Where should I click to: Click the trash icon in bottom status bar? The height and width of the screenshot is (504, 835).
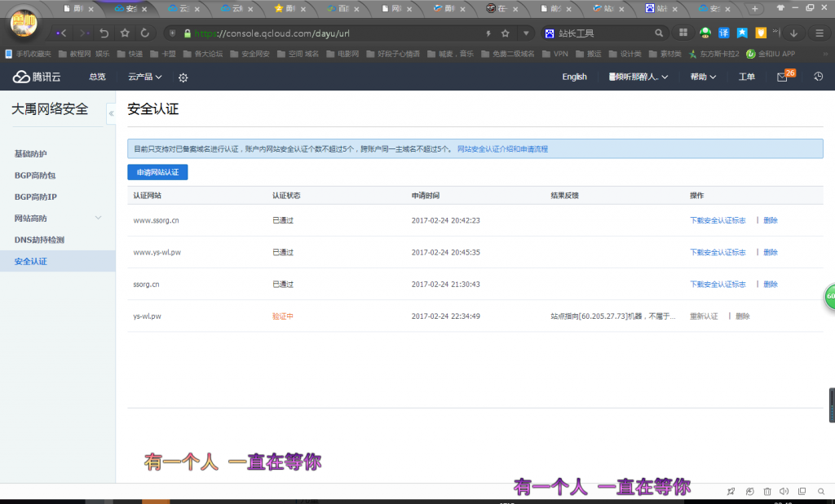tap(767, 491)
